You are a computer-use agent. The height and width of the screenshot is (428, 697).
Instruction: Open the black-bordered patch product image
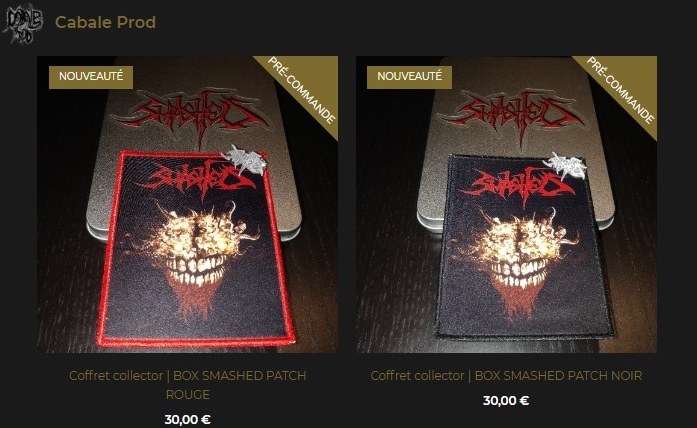(x=506, y=204)
